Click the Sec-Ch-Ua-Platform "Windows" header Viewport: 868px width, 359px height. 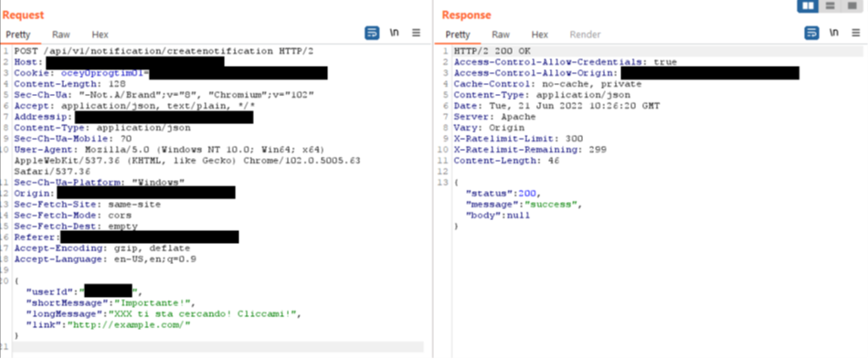99,183
